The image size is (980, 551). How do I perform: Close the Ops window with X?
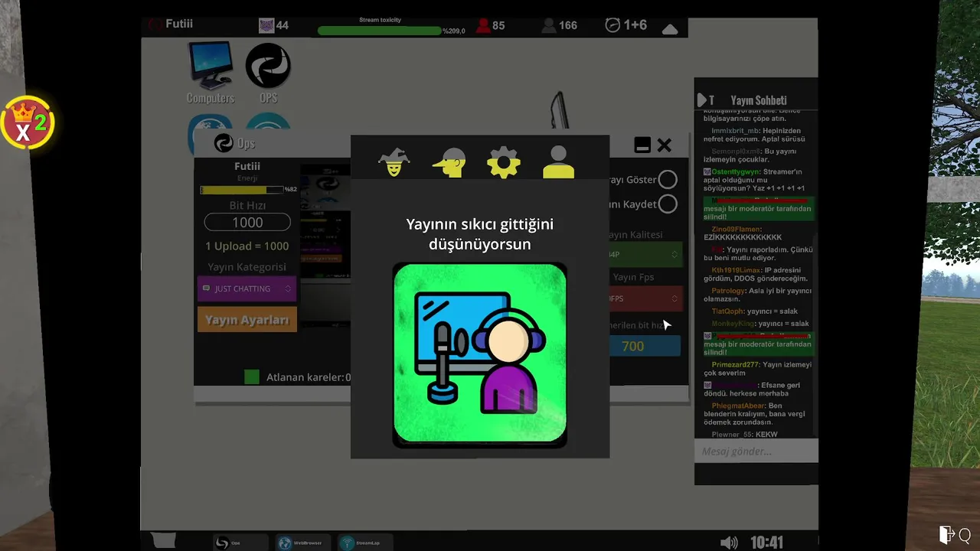pos(664,145)
